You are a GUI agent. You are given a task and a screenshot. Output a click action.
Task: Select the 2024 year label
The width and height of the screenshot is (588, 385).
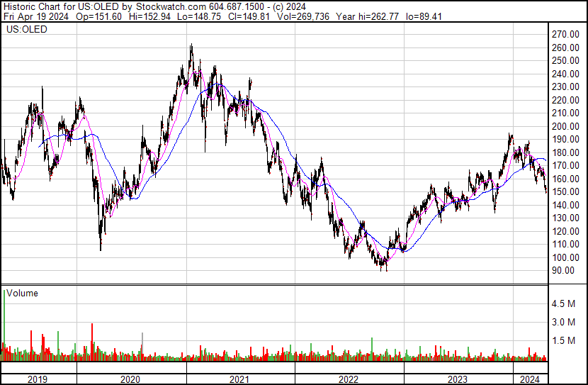(x=530, y=379)
